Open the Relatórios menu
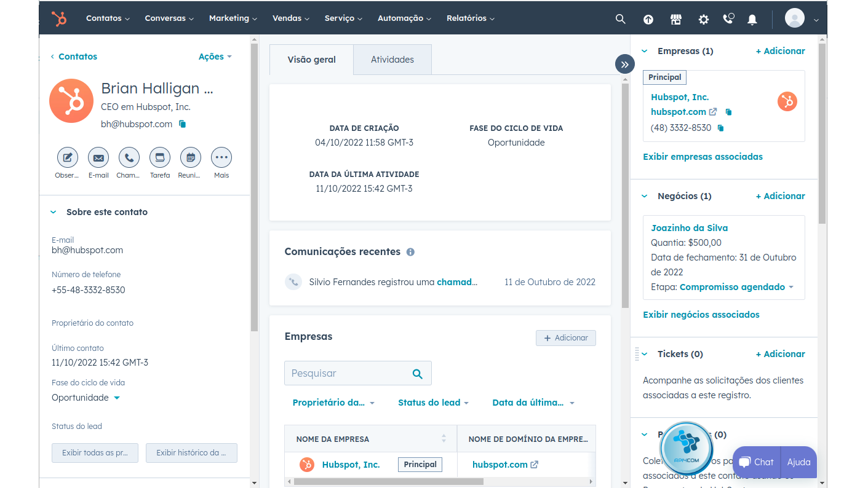 tap(471, 18)
